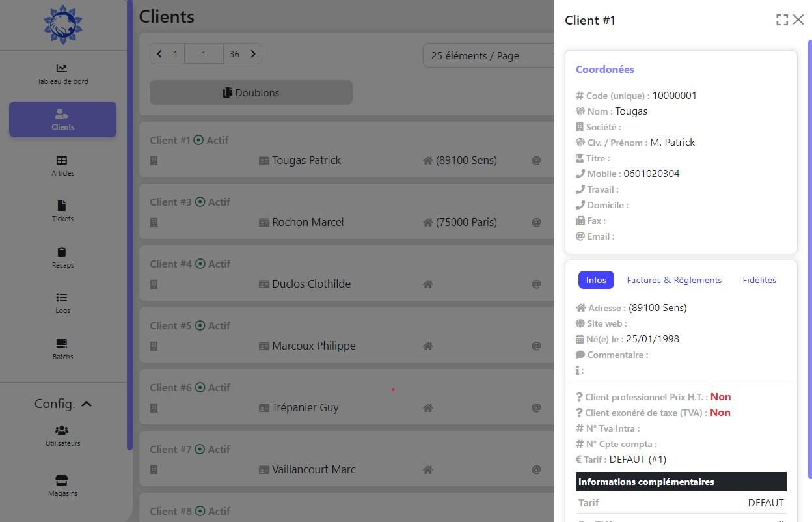Expand Client #1 panel to fullscreen
812x522 pixels.
point(781,20)
